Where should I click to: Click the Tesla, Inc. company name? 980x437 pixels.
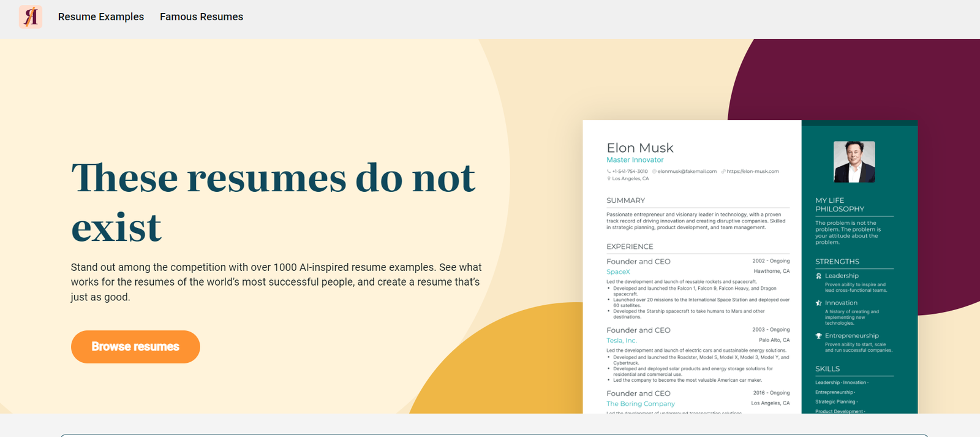click(x=622, y=341)
